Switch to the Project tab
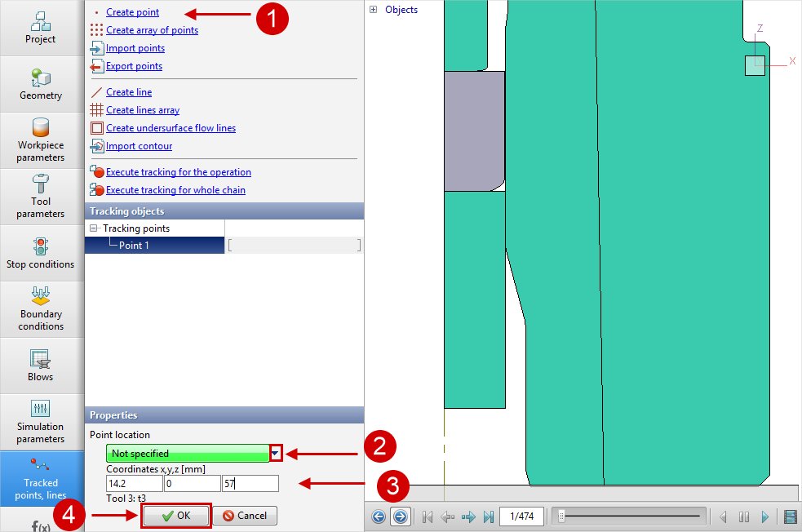 click(41, 28)
